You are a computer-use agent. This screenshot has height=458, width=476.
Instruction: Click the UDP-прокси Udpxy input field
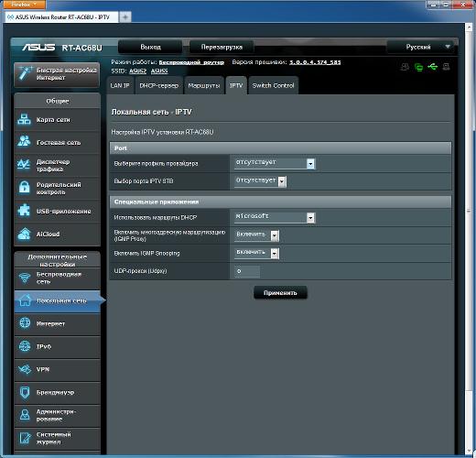[x=247, y=271]
